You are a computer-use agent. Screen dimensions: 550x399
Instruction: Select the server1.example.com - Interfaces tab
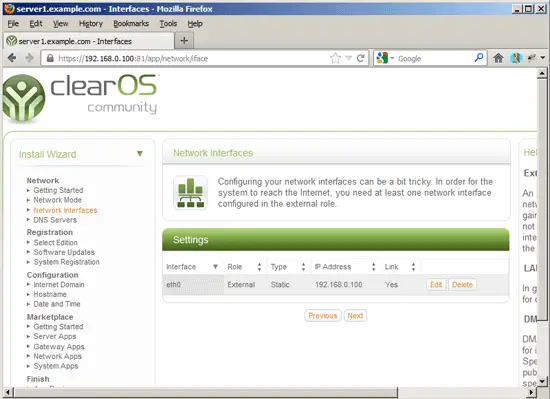click(89, 41)
